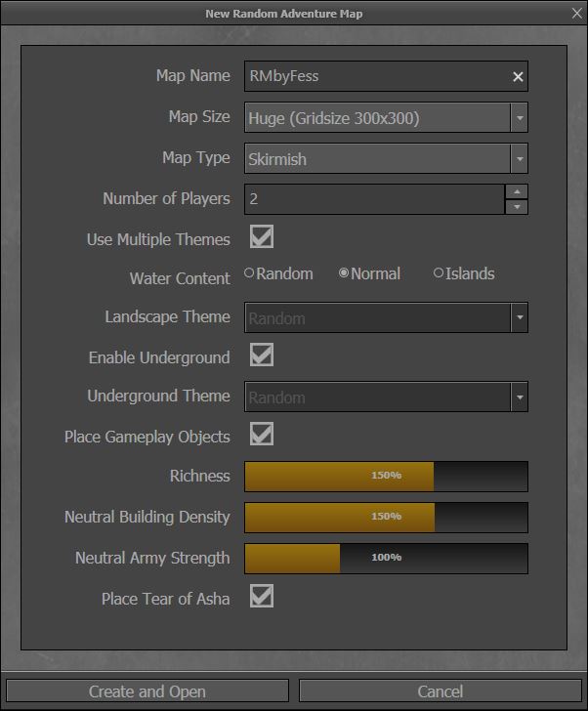This screenshot has height=711, width=588.
Task: Set the Neutral Army Strength slider
Action: pyautogui.click(x=386, y=559)
